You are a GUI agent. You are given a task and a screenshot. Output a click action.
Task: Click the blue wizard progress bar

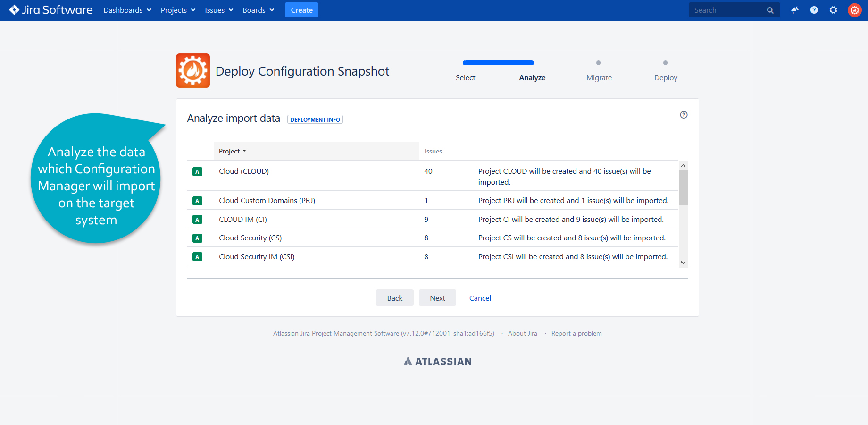click(498, 63)
